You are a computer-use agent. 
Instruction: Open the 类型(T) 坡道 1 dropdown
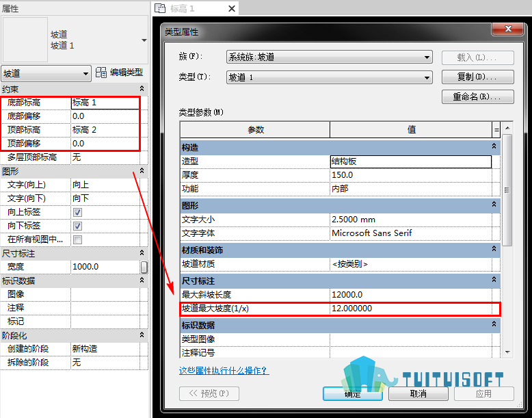tap(329, 77)
